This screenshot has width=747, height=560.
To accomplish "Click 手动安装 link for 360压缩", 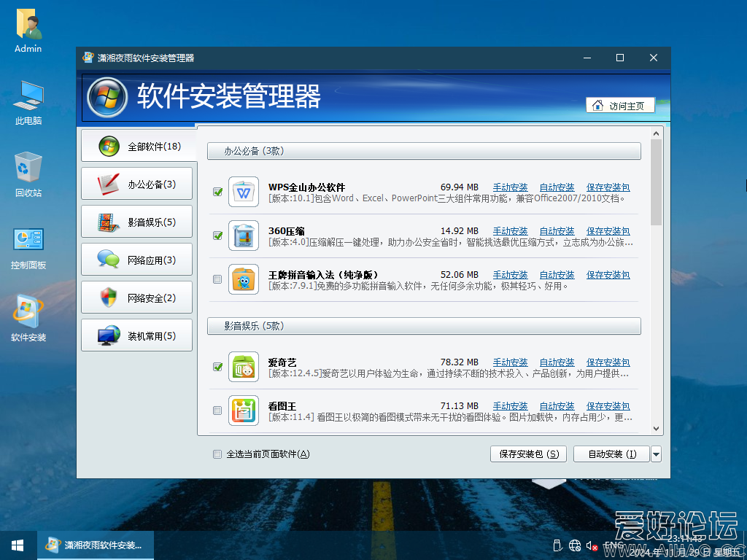I will (x=510, y=231).
